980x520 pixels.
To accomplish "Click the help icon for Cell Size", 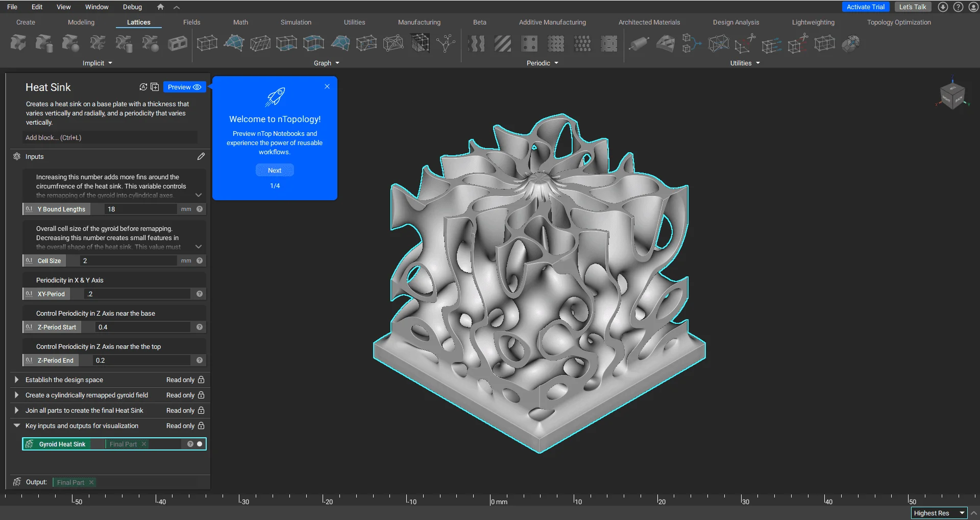I will pos(200,261).
